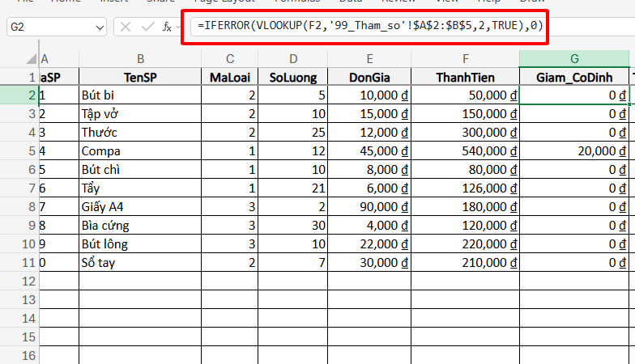Click the DonGia value 45,000 đ

pos(369,150)
